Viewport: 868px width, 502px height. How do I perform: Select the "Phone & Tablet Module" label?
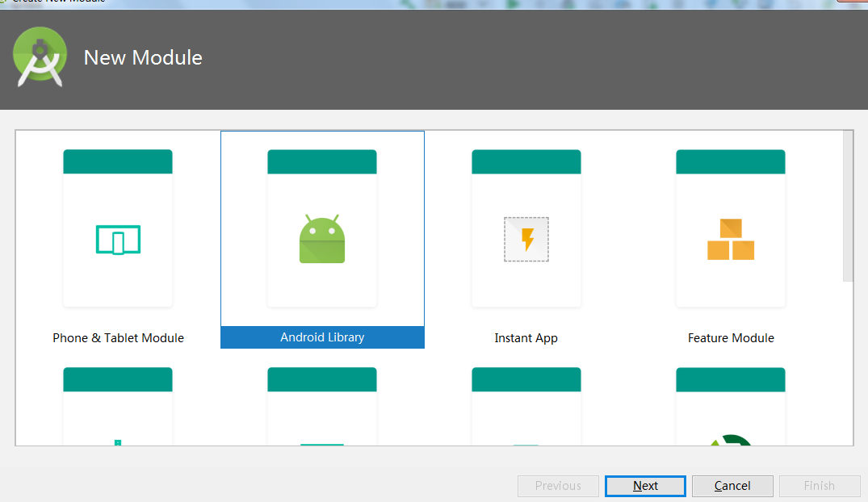tap(118, 338)
